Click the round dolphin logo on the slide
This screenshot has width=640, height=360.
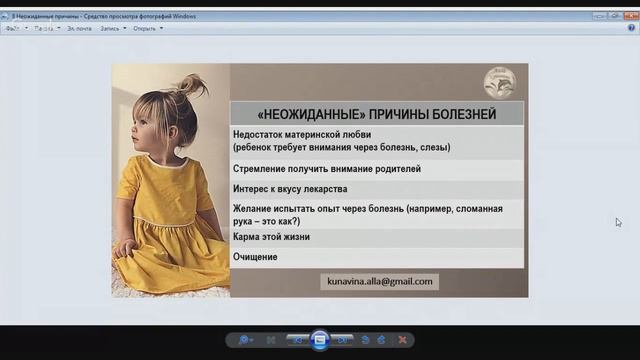(x=500, y=83)
